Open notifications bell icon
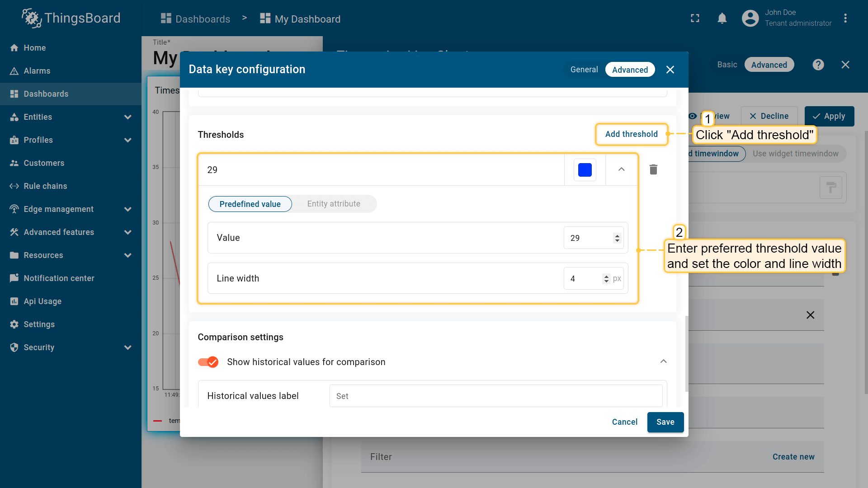Screen dimensions: 868x488 tap(722, 19)
